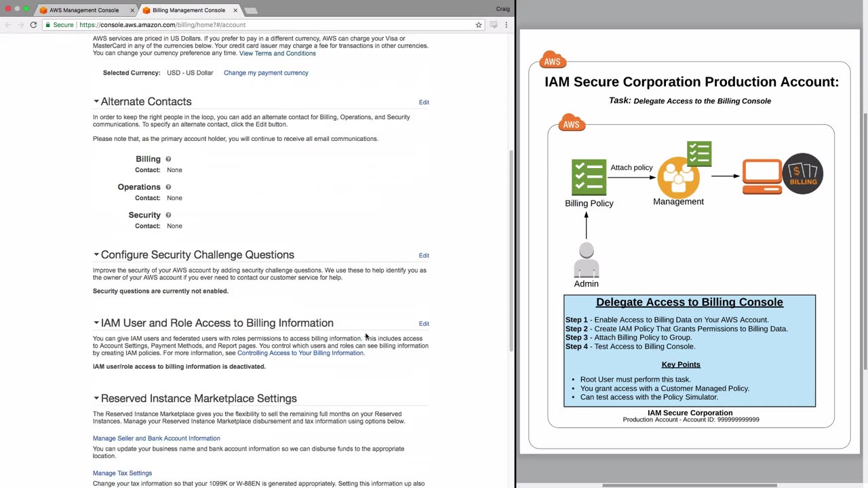868x488 pixels.
Task: Collapse Reserved Instance Marketplace Settings section
Action: click(96, 399)
